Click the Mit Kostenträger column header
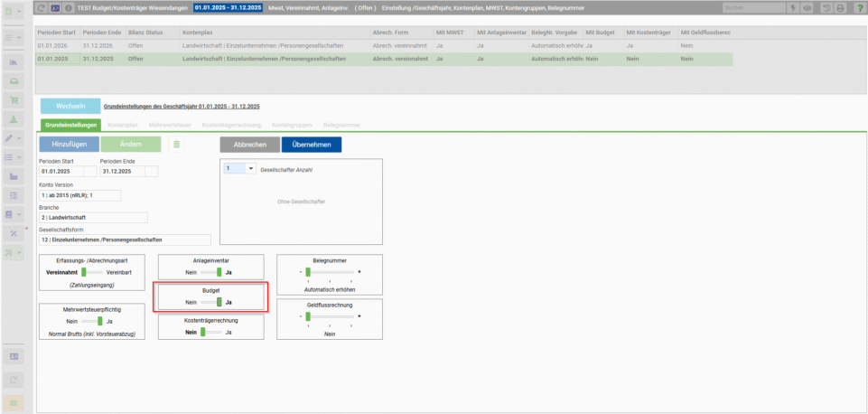Image resolution: width=868 pixels, height=414 pixels. 651,33
